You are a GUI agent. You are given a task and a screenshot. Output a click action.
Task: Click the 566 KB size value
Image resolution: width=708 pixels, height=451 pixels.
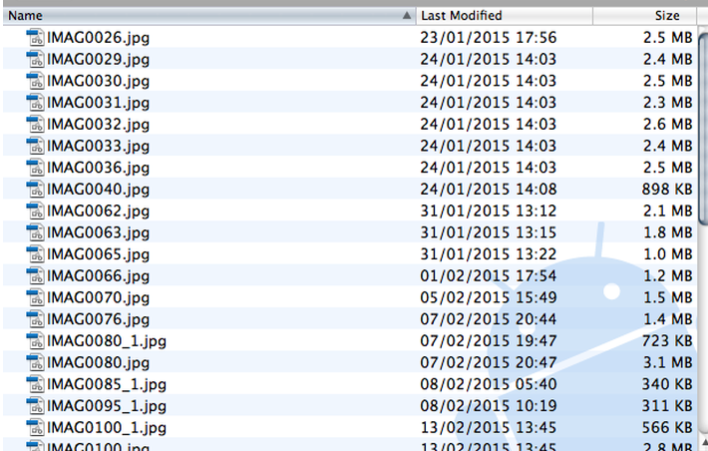coord(667,428)
